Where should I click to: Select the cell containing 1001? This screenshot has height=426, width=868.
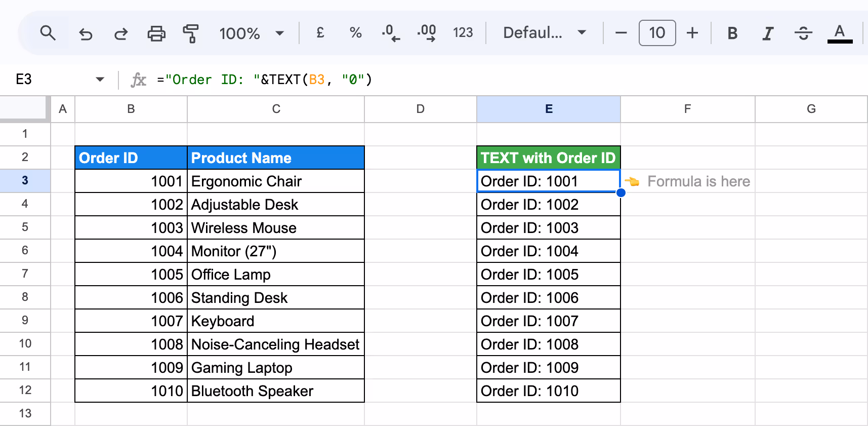coord(131,181)
